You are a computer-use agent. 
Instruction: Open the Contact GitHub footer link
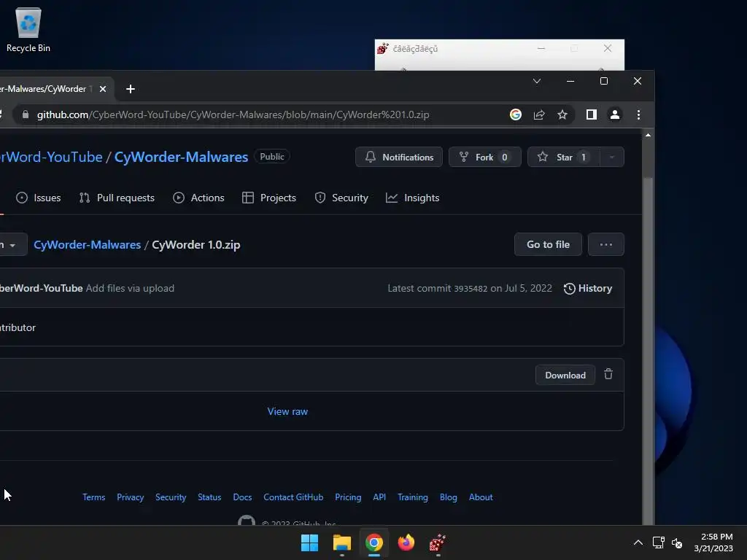point(293,497)
